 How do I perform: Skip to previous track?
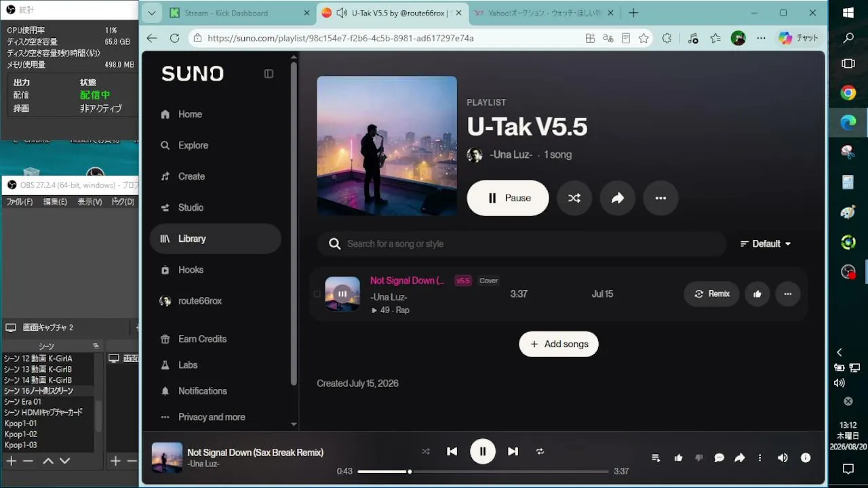pyautogui.click(x=452, y=451)
